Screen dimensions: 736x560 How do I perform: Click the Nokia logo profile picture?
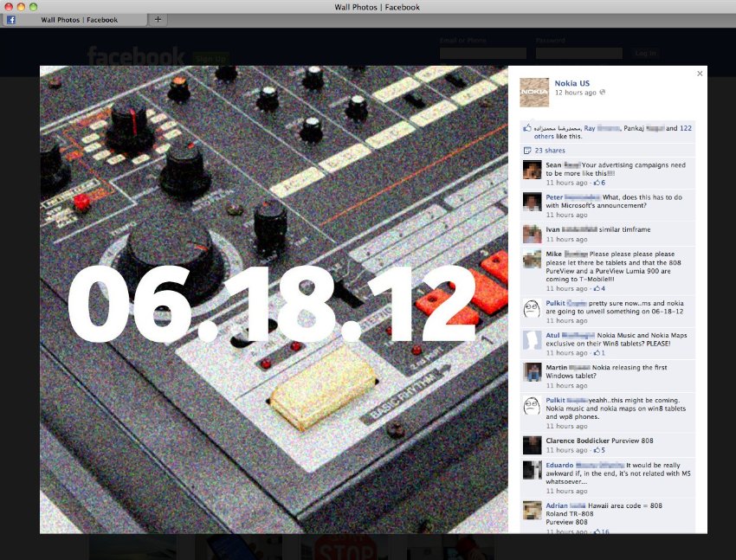pyautogui.click(x=534, y=93)
